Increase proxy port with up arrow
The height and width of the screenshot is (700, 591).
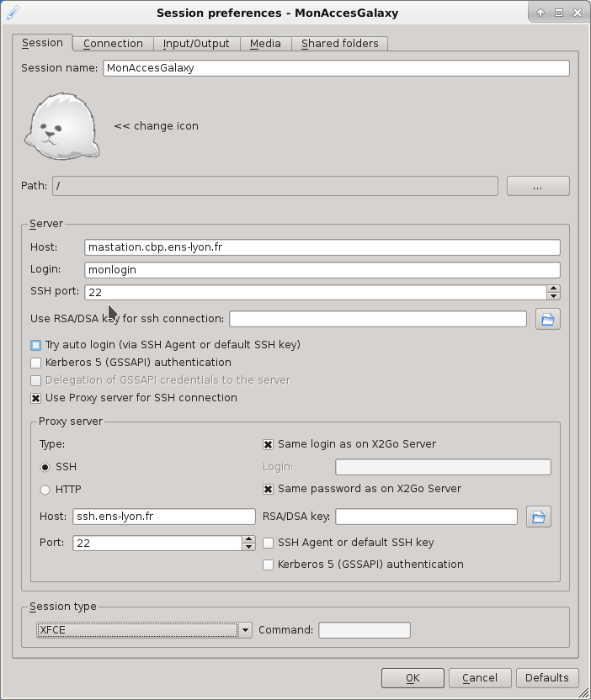249,539
